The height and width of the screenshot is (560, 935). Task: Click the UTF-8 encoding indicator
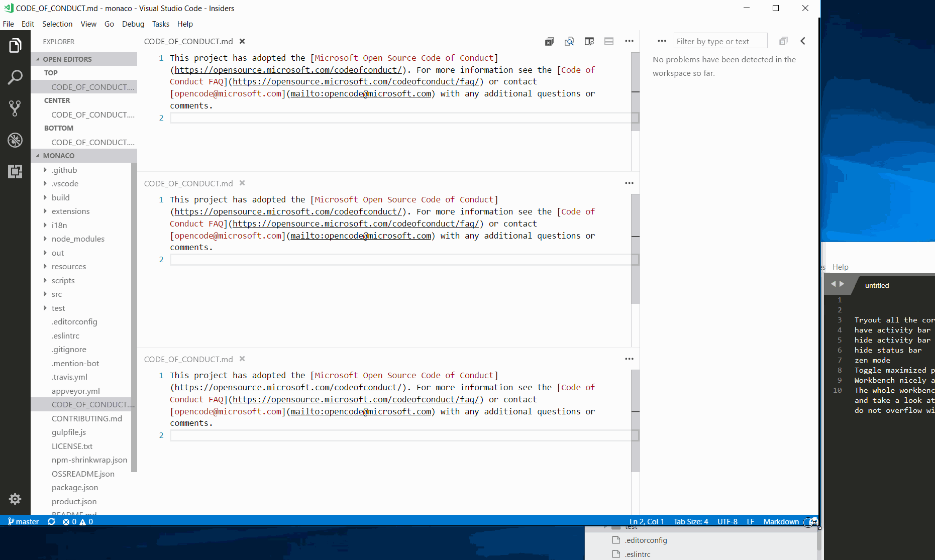pyautogui.click(x=728, y=522)
